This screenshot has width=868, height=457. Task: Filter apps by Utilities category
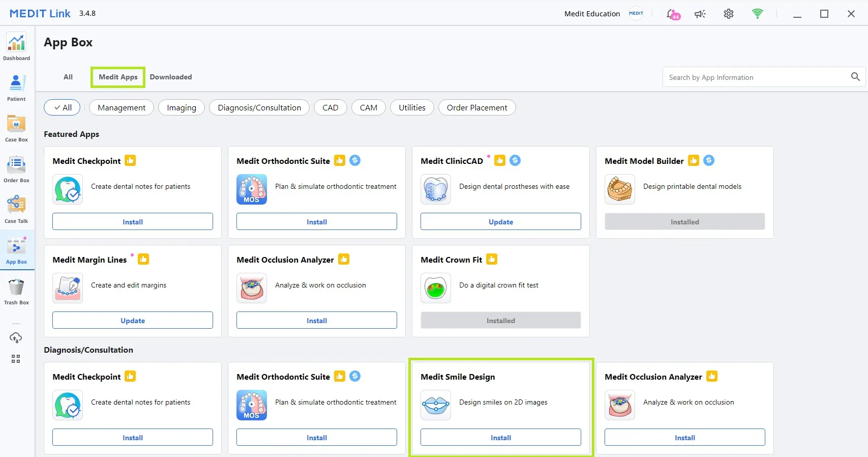pyautogui.click(x=412, y=107)
